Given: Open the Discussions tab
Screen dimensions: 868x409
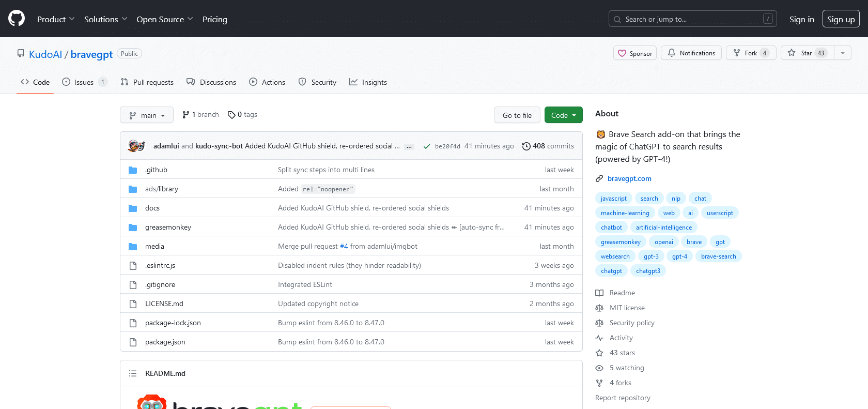Looking at the screenshot, I should click(x=211, y=82).
